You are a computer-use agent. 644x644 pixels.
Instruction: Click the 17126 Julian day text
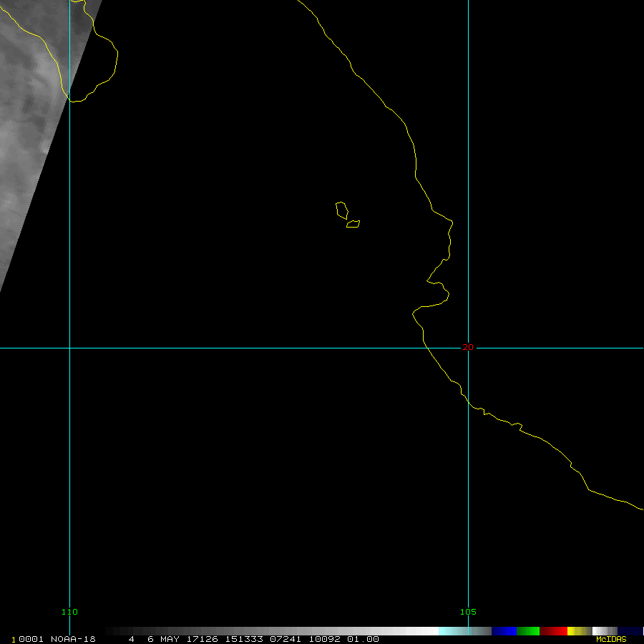(203, 639)
